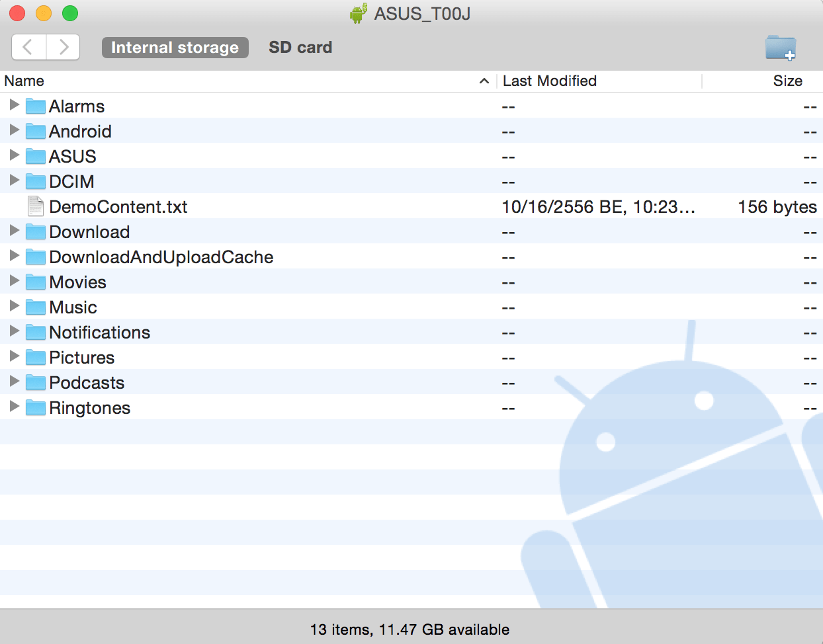
Task: Sort by the Name column header
Action: pos(248,81)
